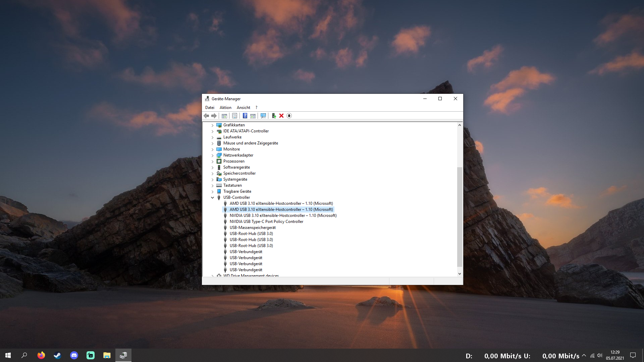
Task: Click the Properties toolbar icon
Action: pos(234,116)
